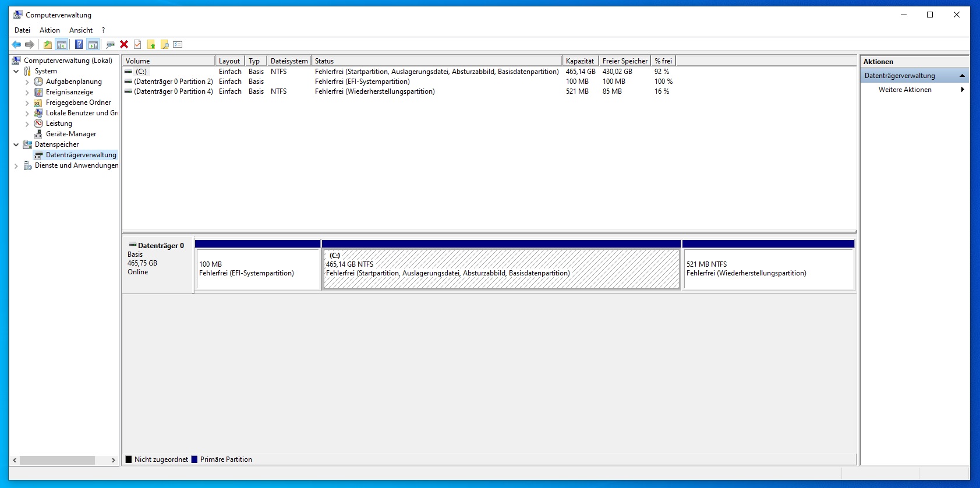Click the blue Back arrow in toolbar

(16, 44)
